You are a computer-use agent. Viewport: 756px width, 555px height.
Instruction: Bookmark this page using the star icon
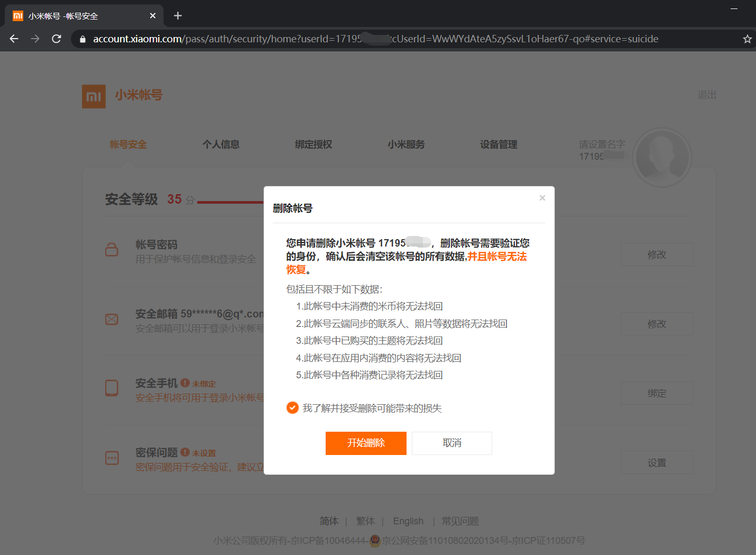(747, 39)
